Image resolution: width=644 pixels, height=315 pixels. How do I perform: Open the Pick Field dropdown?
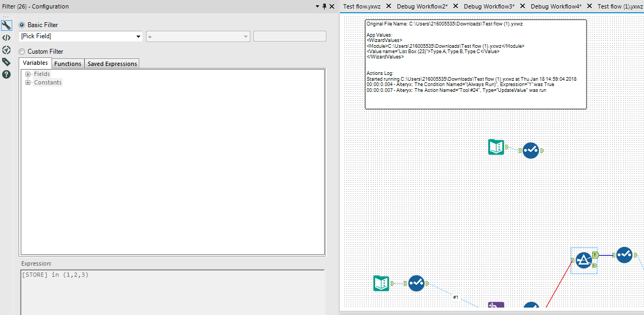pos(138,36)
